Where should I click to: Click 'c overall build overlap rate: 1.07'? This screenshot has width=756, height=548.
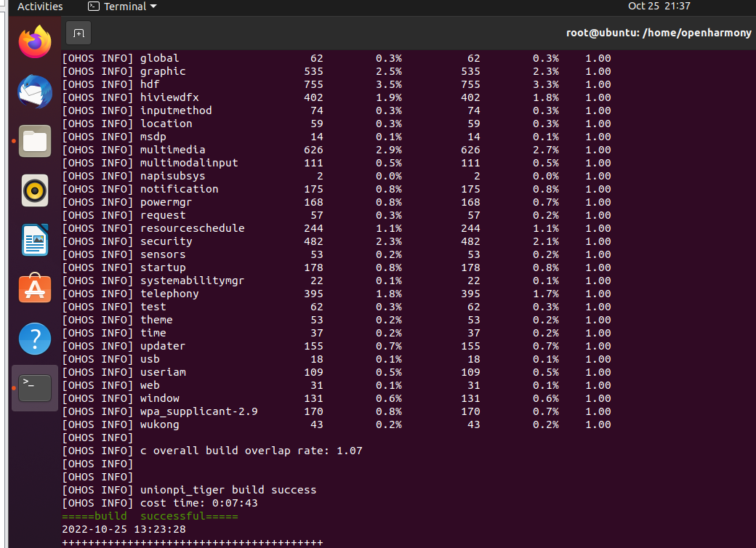pyautogui.click(x=252, y=451)
